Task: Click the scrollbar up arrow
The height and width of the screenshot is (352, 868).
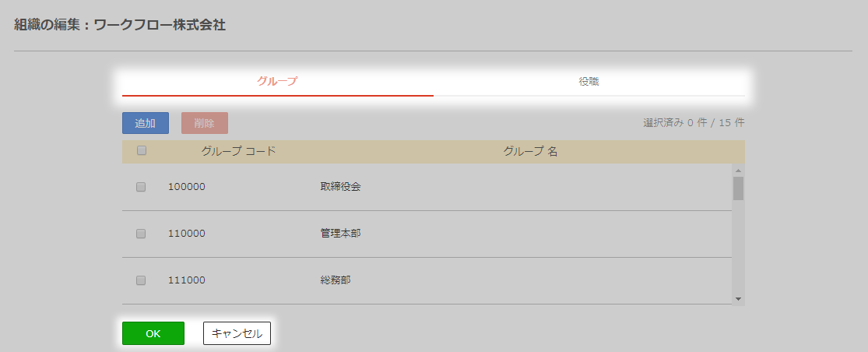Action: tap(738, 170)
